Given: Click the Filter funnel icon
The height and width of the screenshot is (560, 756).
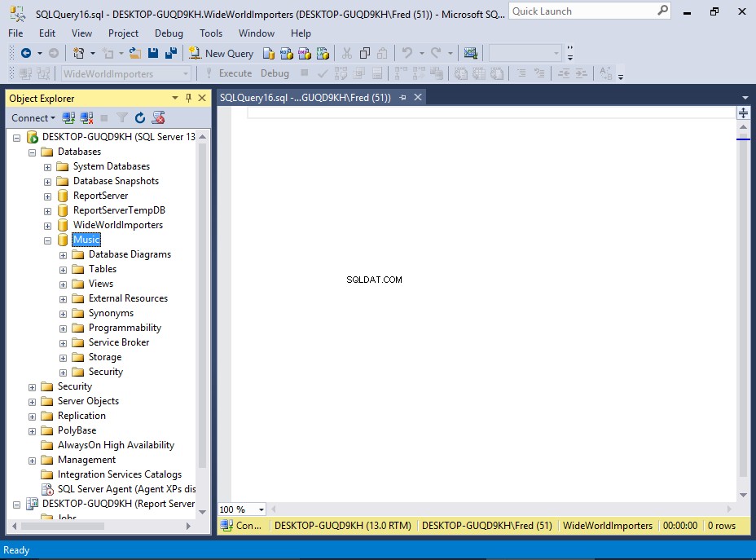Looking at the screenshot, I should 122,117.
